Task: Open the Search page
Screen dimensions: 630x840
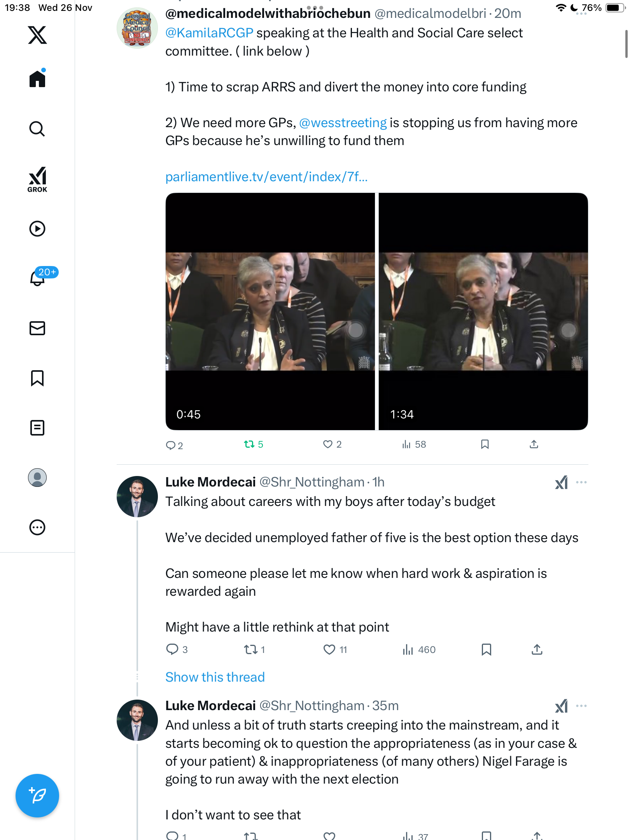Action: click(x=37, y=129)
